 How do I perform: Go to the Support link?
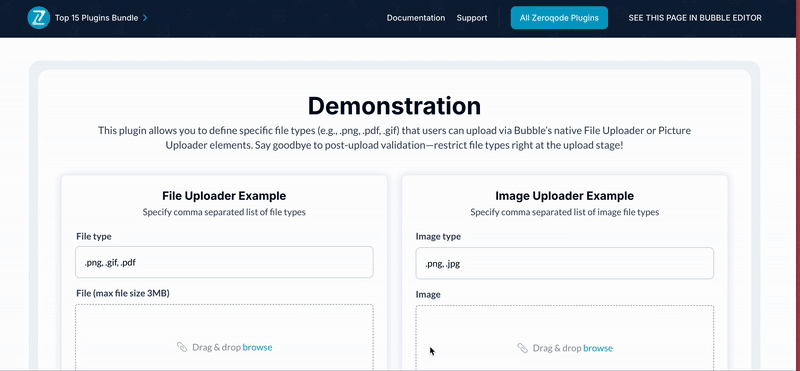(x=472, y=18)
